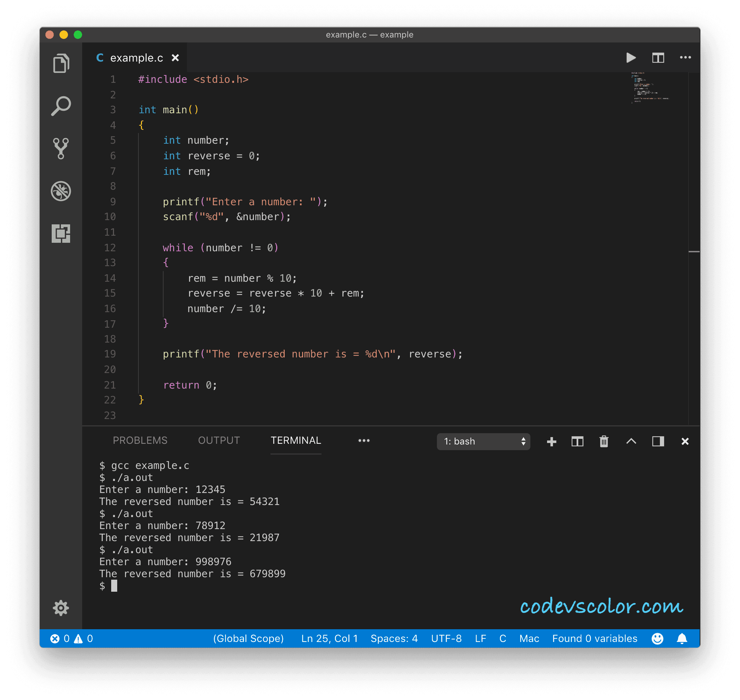This screenshot has width=740, height=700.
Task: Open the Explorer files icon
Action: (61, 63)
